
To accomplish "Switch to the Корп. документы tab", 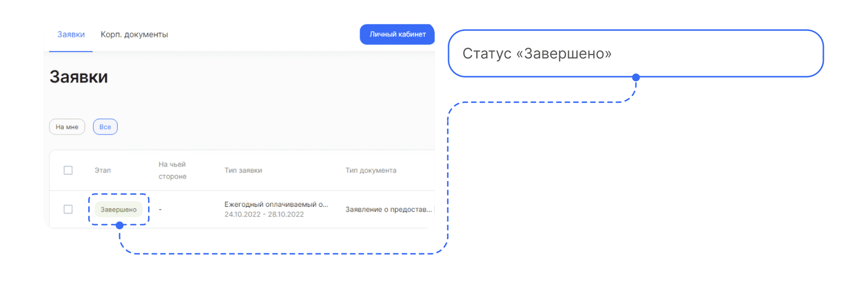I will pos(134,35).
